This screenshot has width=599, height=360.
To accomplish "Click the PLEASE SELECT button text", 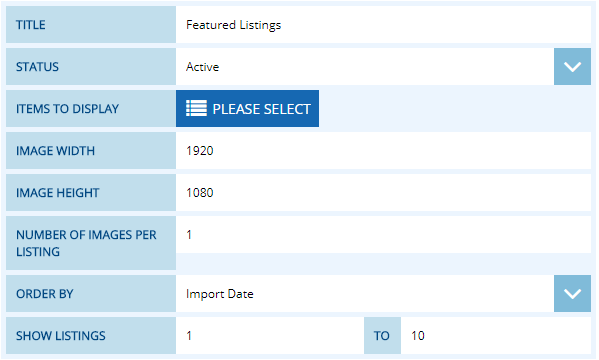I will [261, 109].
